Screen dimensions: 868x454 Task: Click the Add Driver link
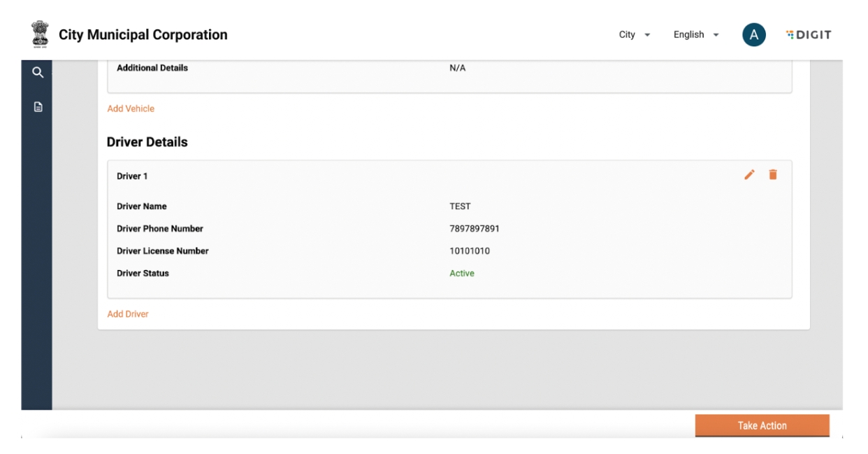128,314
